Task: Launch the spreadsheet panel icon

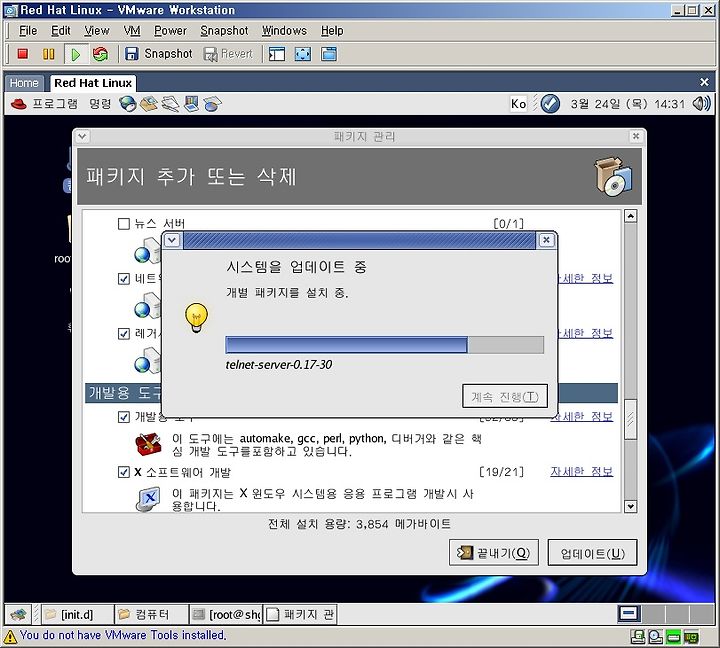Action: (x=212, y=104)
